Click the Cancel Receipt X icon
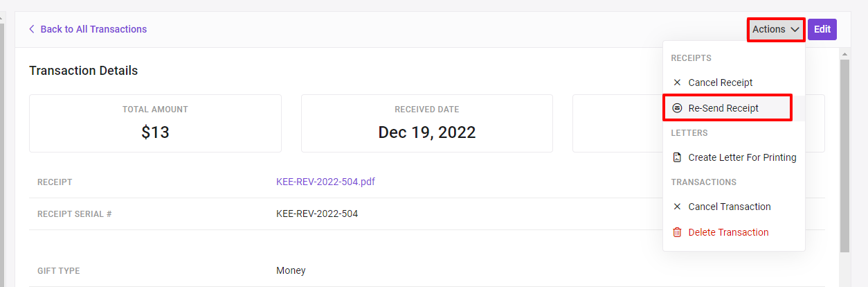868x287 pixels. [x=677, y=82]
